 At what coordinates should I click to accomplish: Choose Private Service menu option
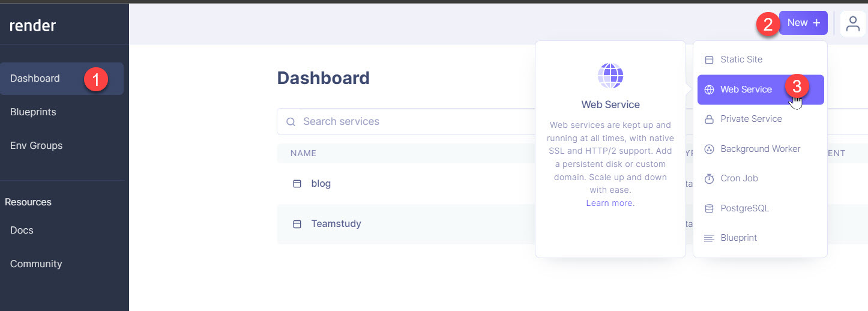click(x=751, y=119)
